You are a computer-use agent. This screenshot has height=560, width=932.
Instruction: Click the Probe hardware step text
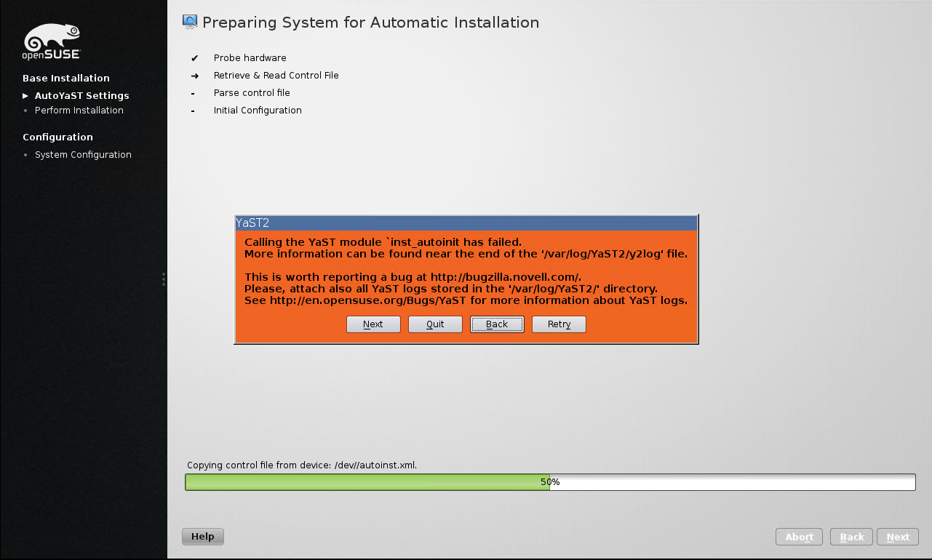point(250,58)
